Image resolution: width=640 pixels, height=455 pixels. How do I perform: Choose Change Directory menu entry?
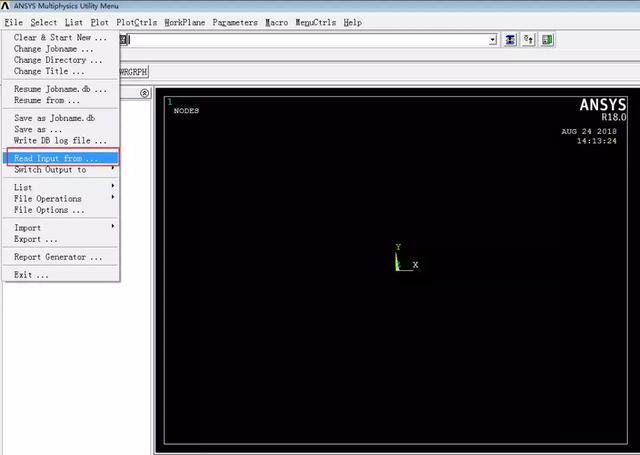tap(60, 60)
